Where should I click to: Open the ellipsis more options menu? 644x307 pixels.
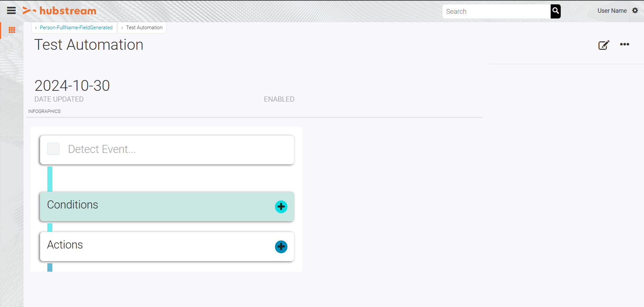click(x=625, y=45)
